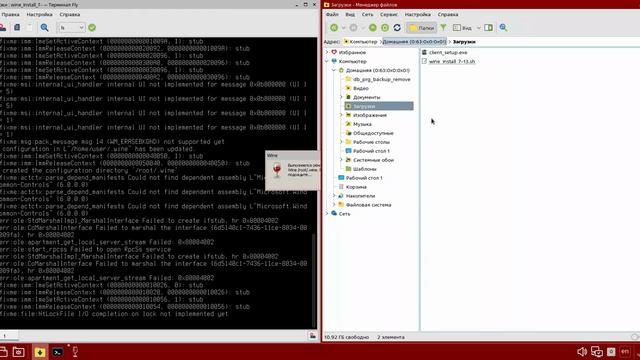Open file search magnifier in file manager
Viewport: 640px width, 360px height.
tap(503, 28)
